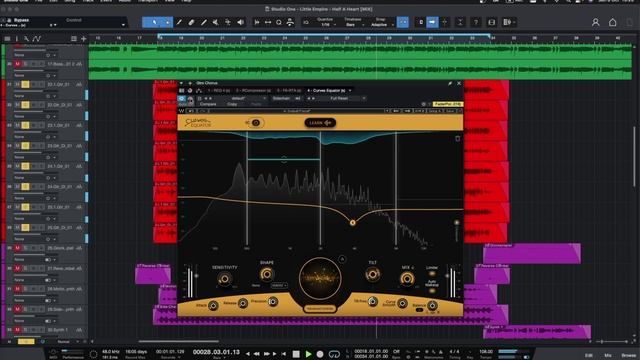Click the Release knob

coord(243,303)
